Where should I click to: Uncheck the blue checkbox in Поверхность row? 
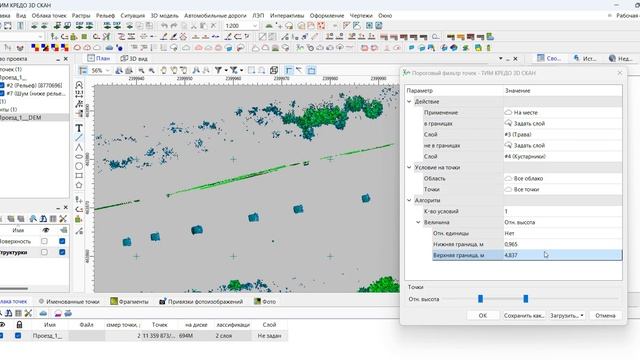tap(62, 241)
